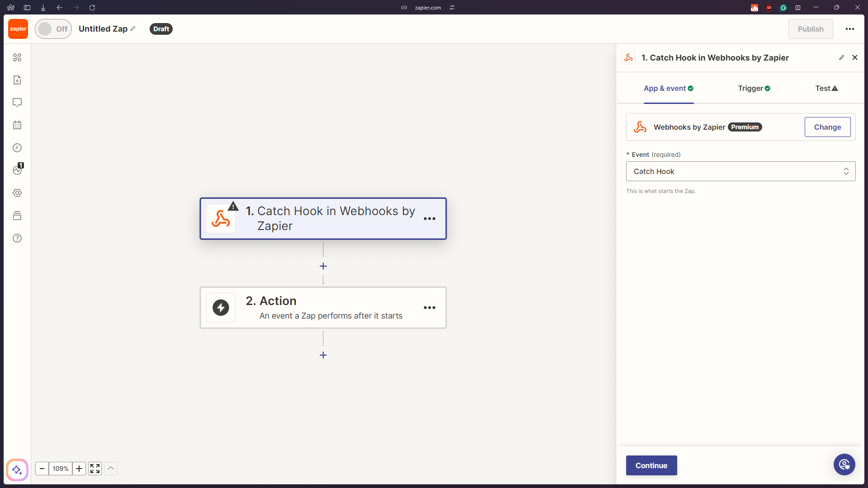The image size is (868, 488).
Task: Open the help icon at sidebar bottom
Action: coord(17,238)
